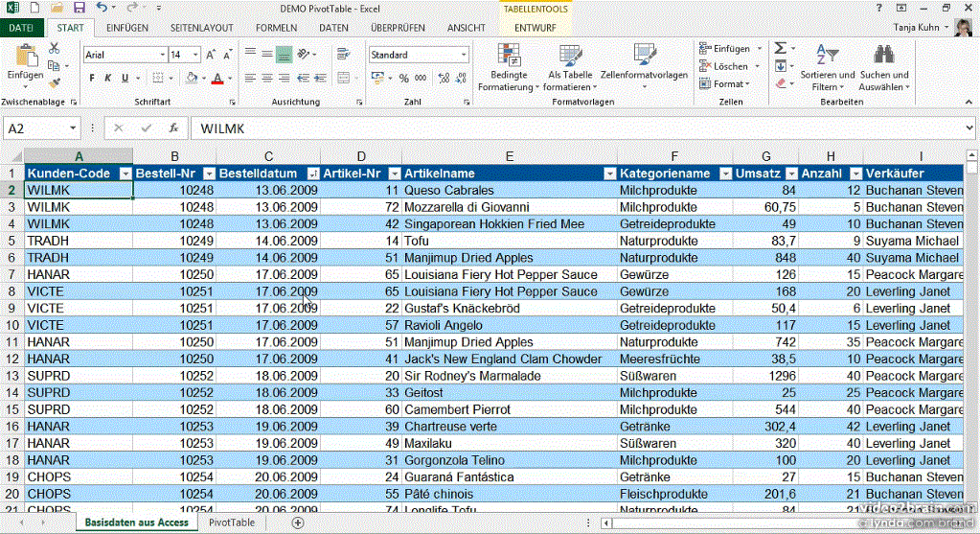This screenshot has width=980, height=534.
Task: Open the Bestell-Nr filter dropdown
Action: 210,174
